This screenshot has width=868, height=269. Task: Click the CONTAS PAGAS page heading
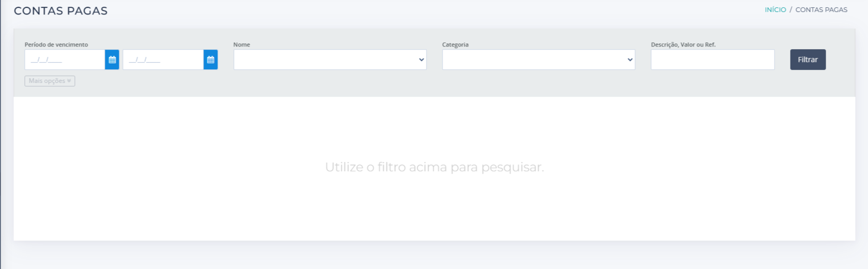(x=61, y=11)
